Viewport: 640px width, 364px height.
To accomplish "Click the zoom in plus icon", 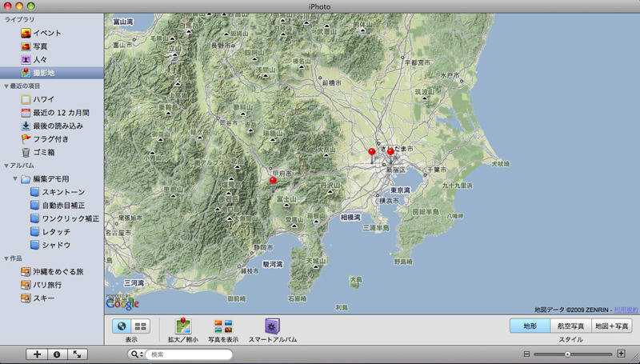I will [x=621, y=354].
